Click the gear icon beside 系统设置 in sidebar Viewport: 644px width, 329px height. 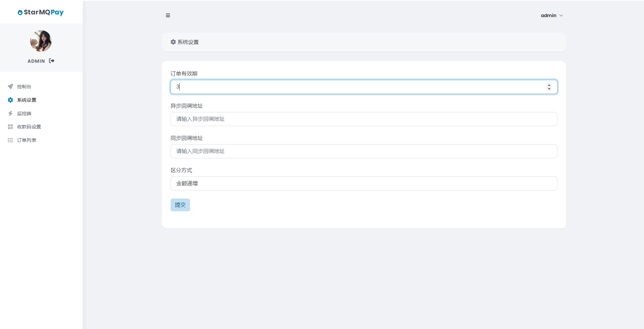(x=10, y=100)
